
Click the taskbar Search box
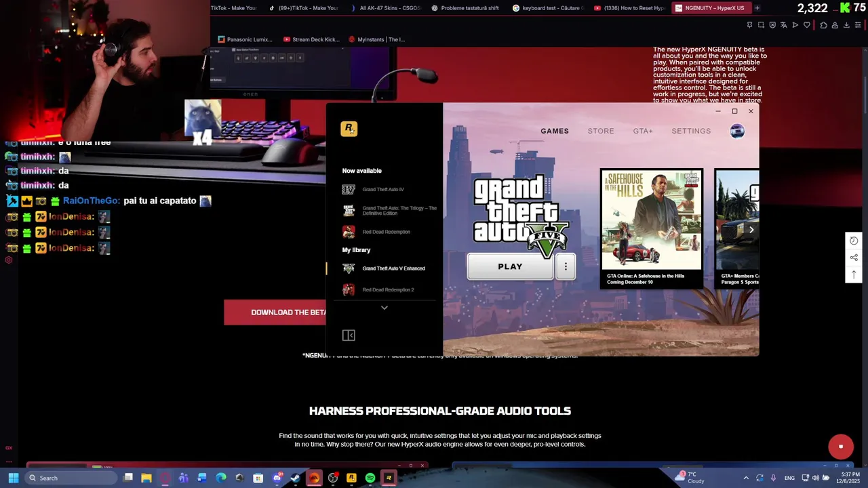click(x=72, y=478)
